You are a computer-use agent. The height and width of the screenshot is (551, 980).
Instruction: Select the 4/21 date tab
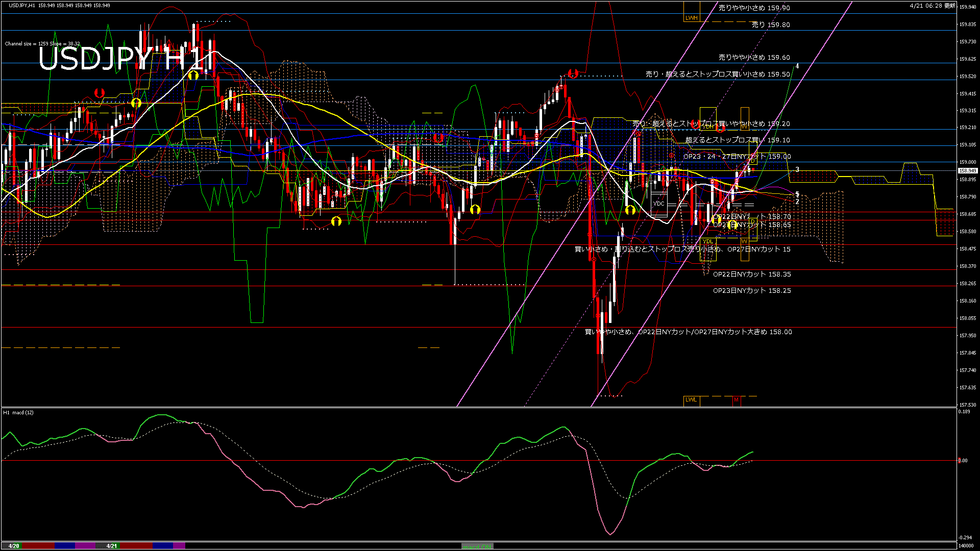[x=112, y=546]
